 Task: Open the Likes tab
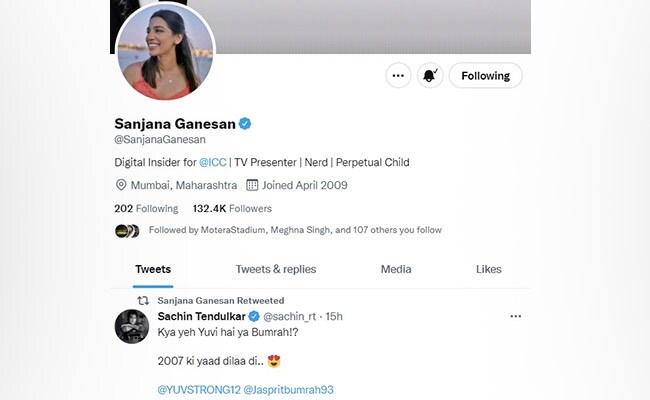click(489, 269)
